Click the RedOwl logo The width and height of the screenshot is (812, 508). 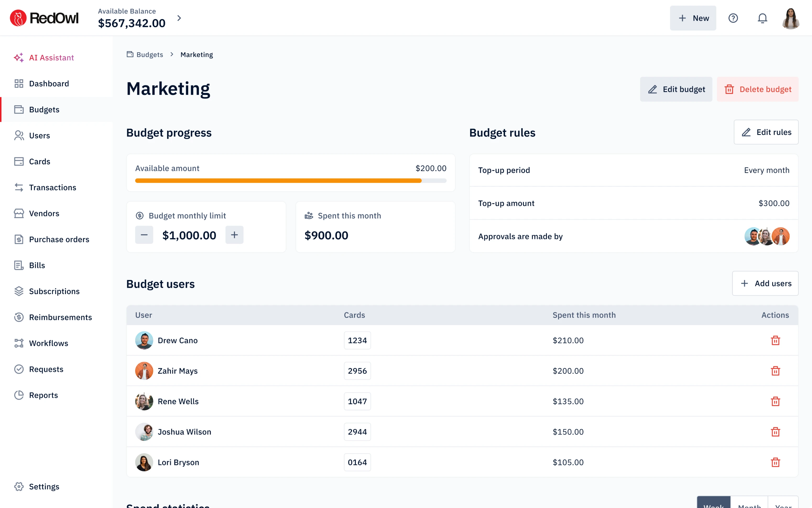pos(44,18)
